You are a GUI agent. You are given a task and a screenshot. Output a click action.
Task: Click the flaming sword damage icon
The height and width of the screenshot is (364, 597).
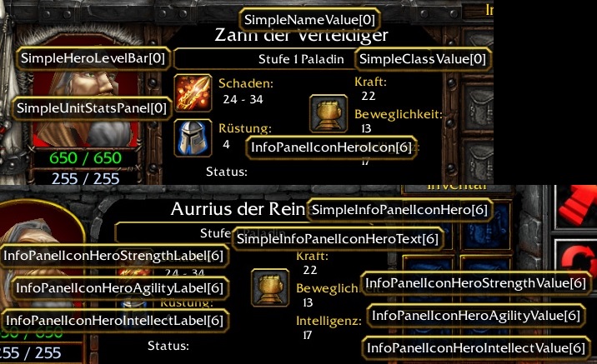coord(193,93)
